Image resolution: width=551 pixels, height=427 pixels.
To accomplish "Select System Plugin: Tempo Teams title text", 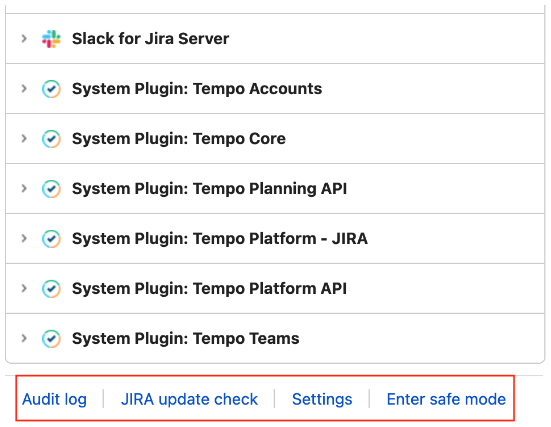I will pos(186,339).
